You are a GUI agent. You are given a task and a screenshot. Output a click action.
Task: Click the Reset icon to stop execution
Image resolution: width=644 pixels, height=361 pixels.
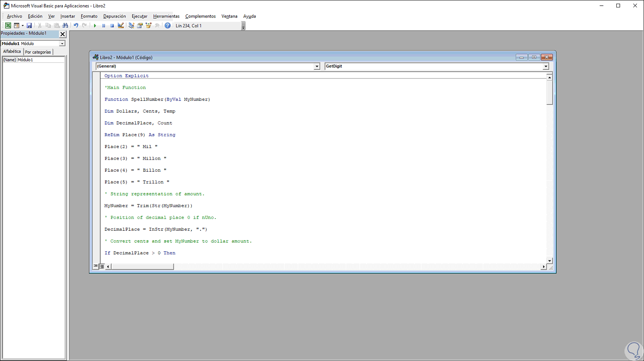(112, 25)
